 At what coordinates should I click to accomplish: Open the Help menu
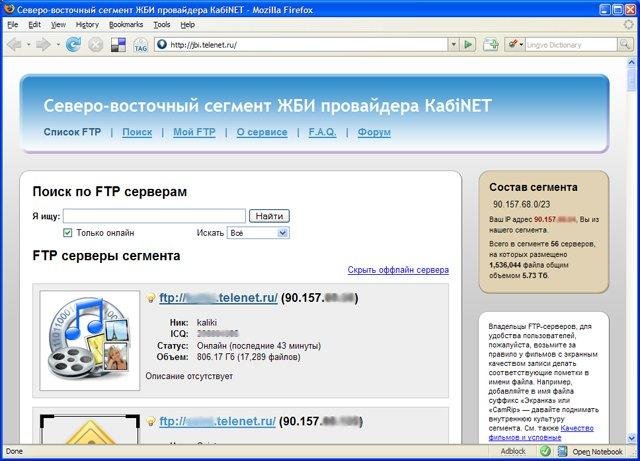point(187,24)
